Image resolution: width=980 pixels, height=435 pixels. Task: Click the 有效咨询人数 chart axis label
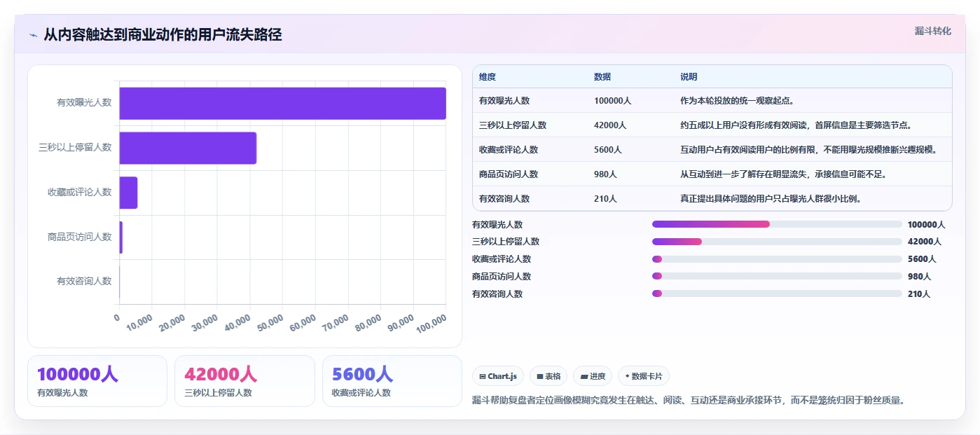(x=84, y=282)
